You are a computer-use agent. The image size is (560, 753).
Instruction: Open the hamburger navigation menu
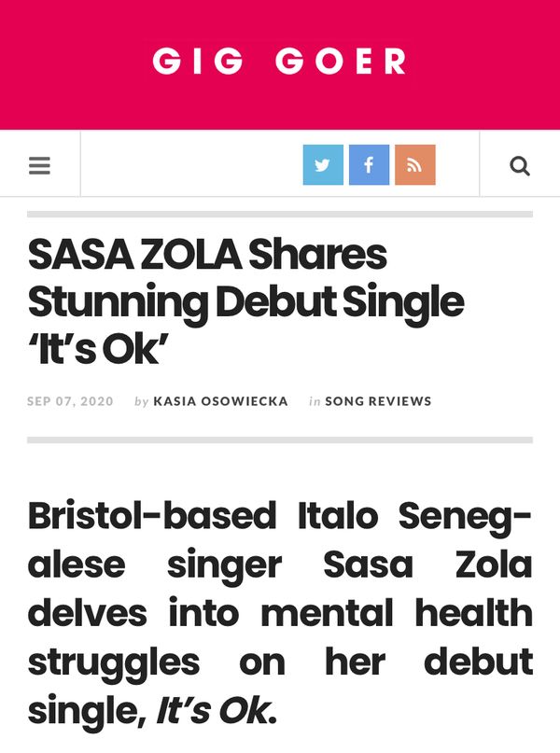coord(39,166)
